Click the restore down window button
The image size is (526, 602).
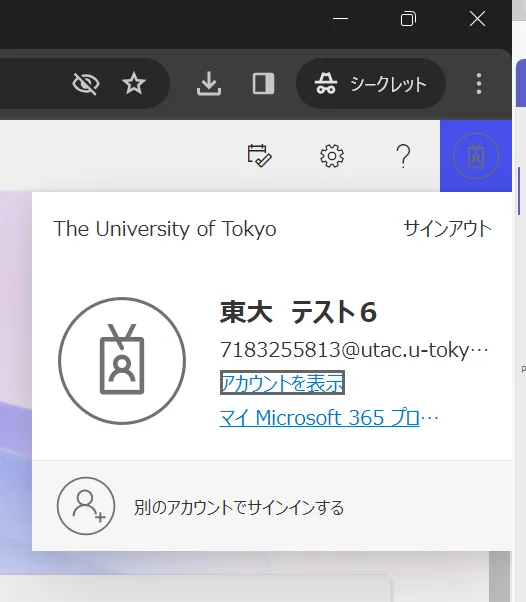click(x=408, y=18)
